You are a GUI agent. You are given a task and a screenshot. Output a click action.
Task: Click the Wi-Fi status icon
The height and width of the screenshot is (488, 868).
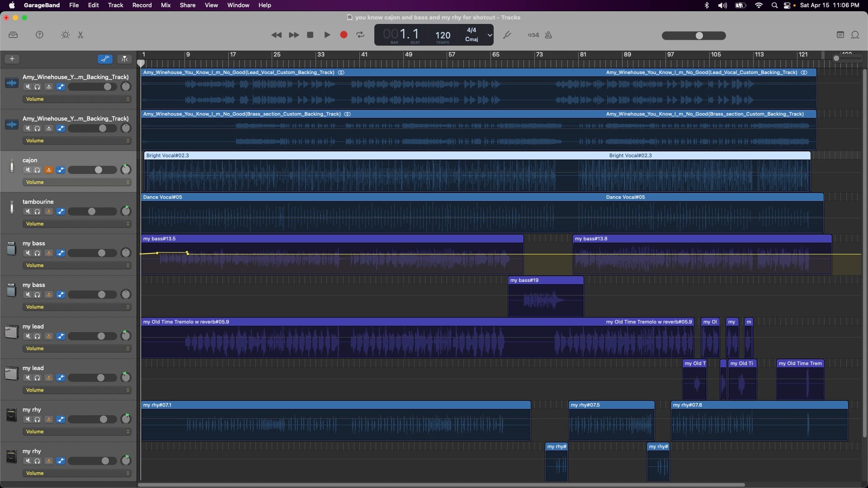[759, 5]
